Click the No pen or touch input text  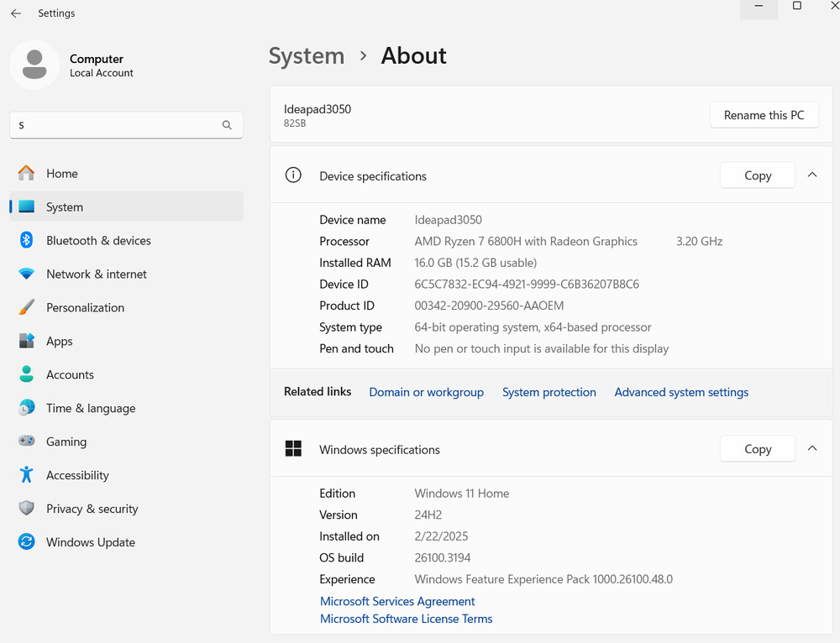[542, 348]
